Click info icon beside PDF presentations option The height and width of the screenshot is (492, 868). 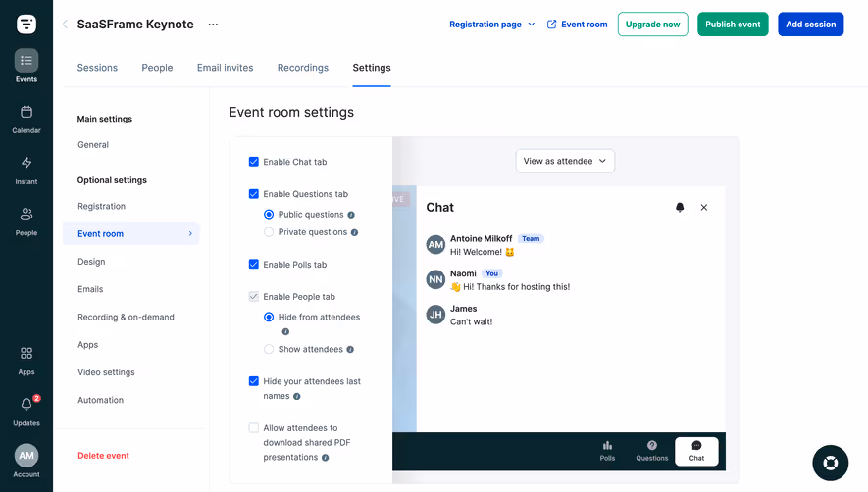[325, 458]
